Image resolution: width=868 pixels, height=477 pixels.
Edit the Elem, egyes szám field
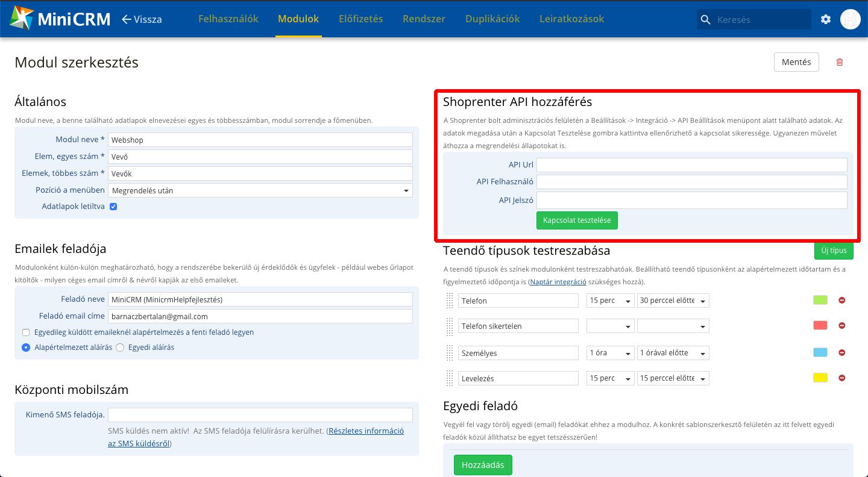[x=260, y=157]
